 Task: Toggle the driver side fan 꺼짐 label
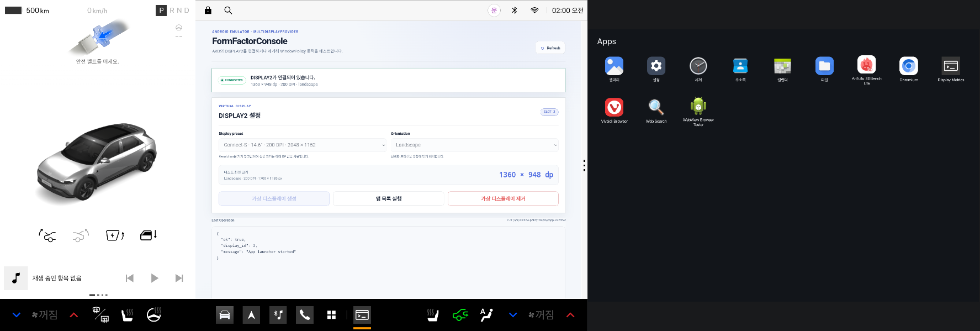click(x=45, y=314)
